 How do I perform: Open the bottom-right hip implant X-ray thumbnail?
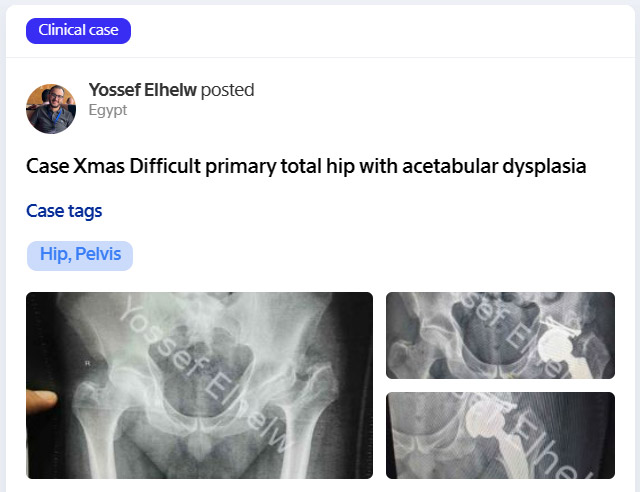(x=500, y=435)
